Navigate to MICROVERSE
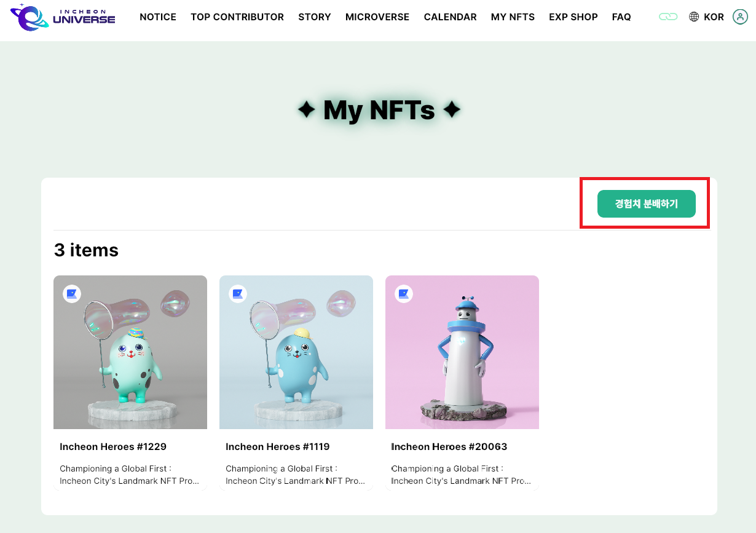Image resolution: width=756 pixels, height=533 pixels. tap(377, 17)
